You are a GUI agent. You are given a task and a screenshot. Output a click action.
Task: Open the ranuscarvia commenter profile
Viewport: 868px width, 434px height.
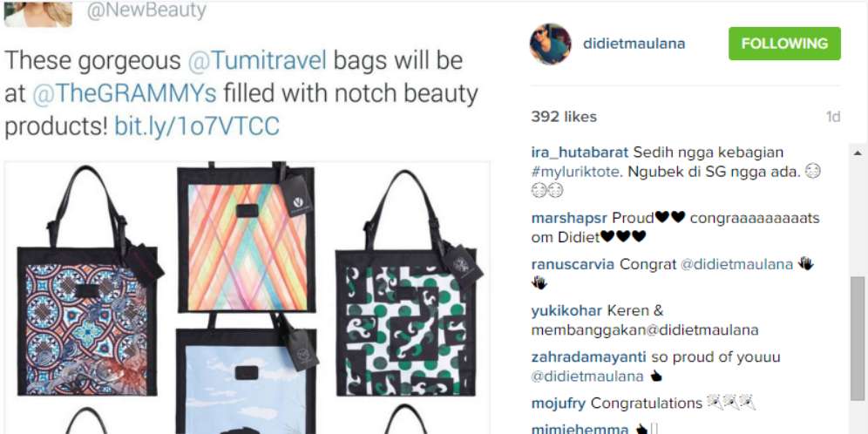pyautogui.click(x=573, y=265)
